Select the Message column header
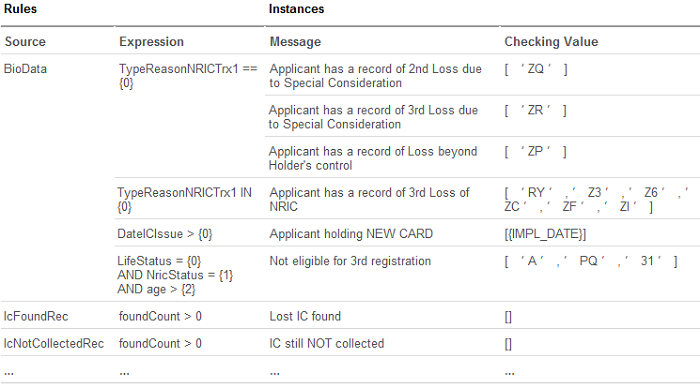Viewport: 700px width, 388px height. pos(295,42)
